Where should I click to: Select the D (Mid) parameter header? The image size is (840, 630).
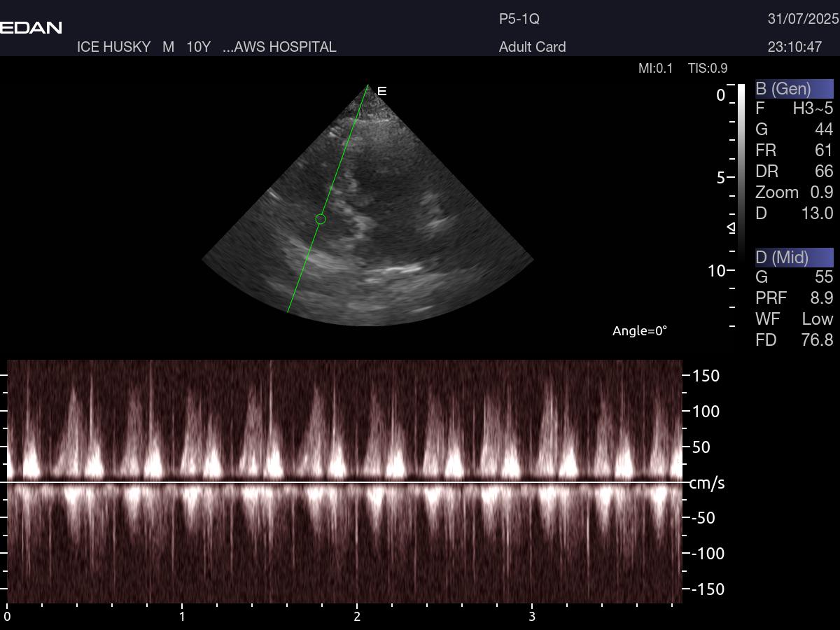794,257
